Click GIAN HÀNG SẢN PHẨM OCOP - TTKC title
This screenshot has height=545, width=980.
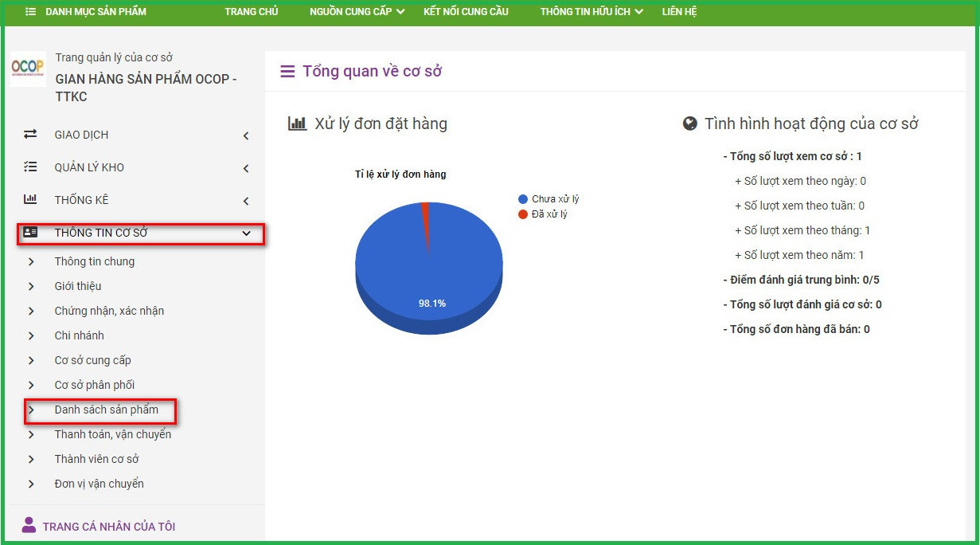pyautogui.click(x=146, y=88)
